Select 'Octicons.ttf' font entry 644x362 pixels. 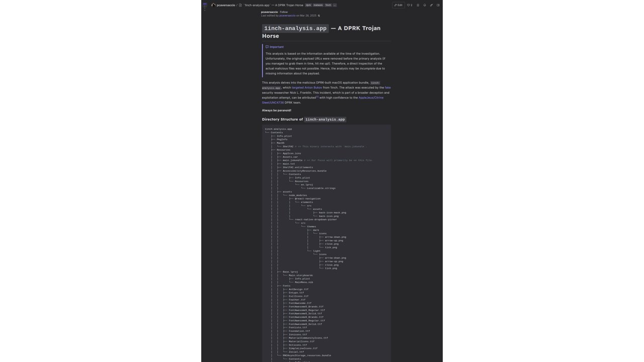(x=298, y=345)
